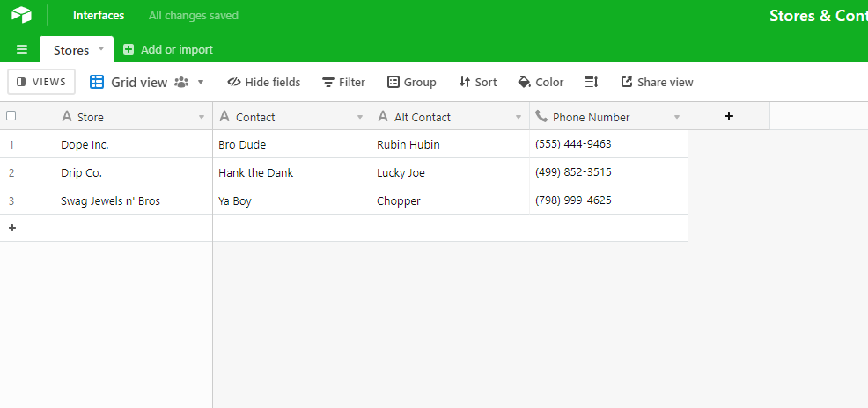Image resolution: width=868 pixels, height=408 pixels.
Task: Tick the select-all rows checkbox
Action: [11, 115]
